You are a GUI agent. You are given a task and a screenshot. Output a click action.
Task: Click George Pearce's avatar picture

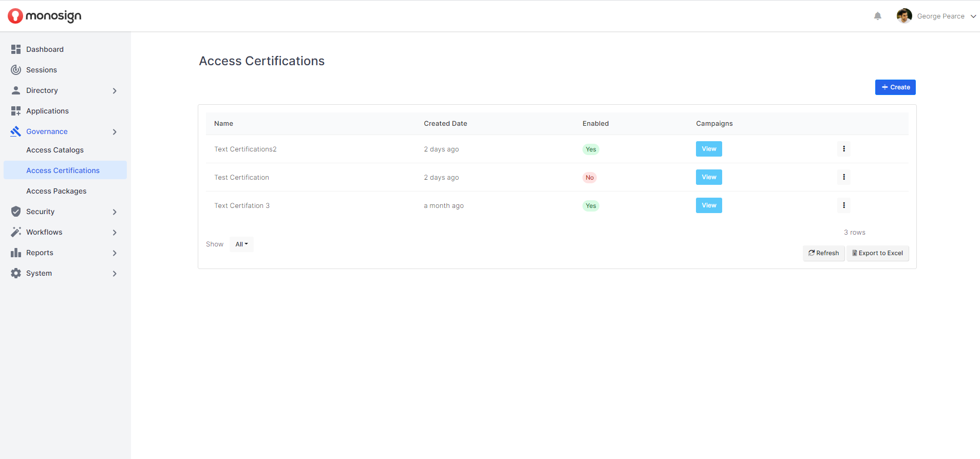pos(904,16)
